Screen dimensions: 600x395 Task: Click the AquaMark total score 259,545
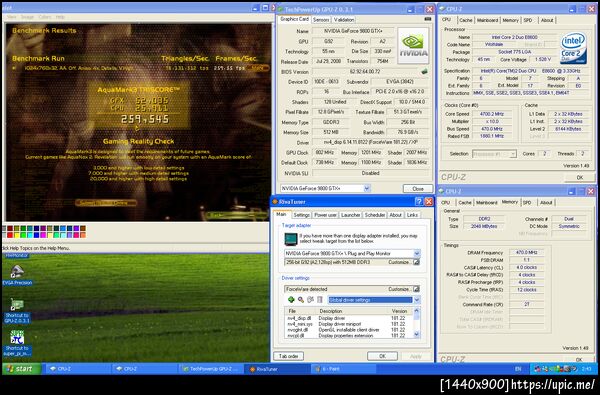145,119
